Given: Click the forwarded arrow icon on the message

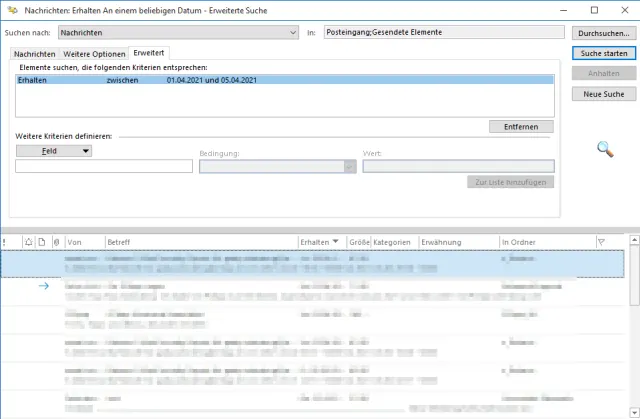Looking at the screenshot, I should (x=43, y=286).
